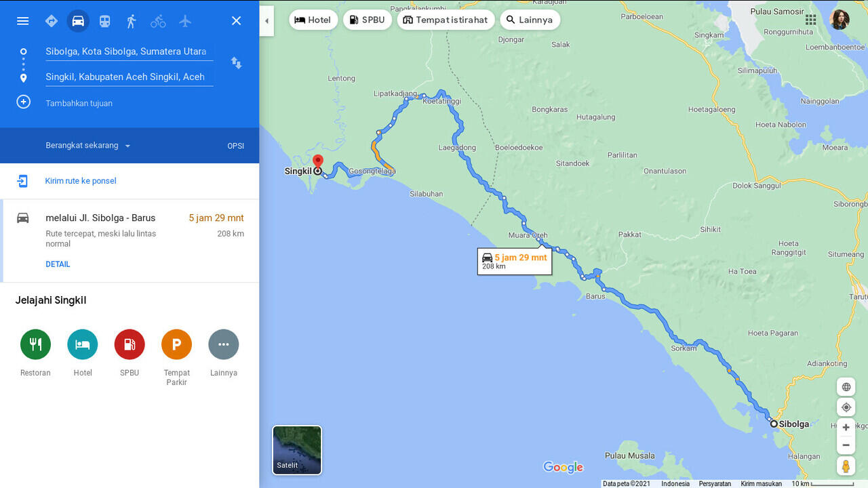Select public transit directions
The width and height of the screenshot is (868, 488).
(105, 21)
